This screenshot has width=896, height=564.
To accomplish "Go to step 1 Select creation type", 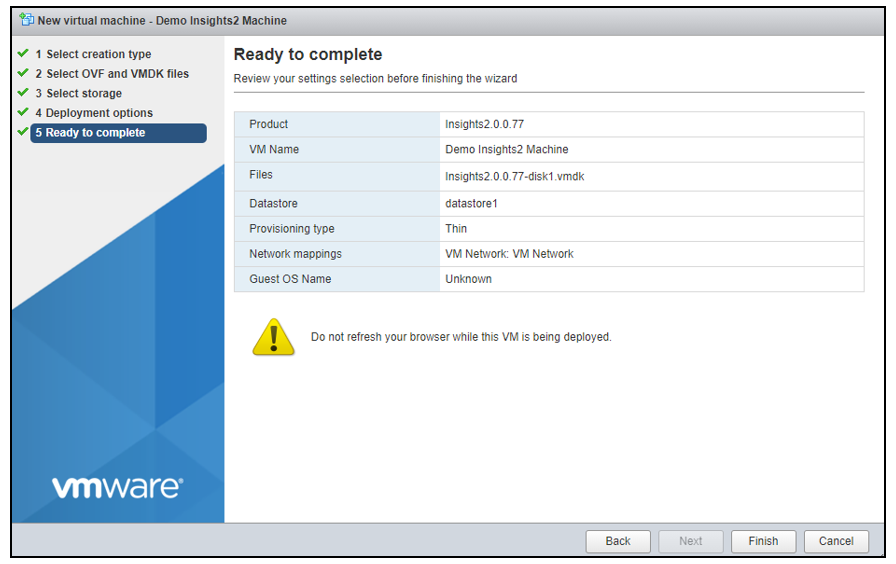I will [93, 54].
